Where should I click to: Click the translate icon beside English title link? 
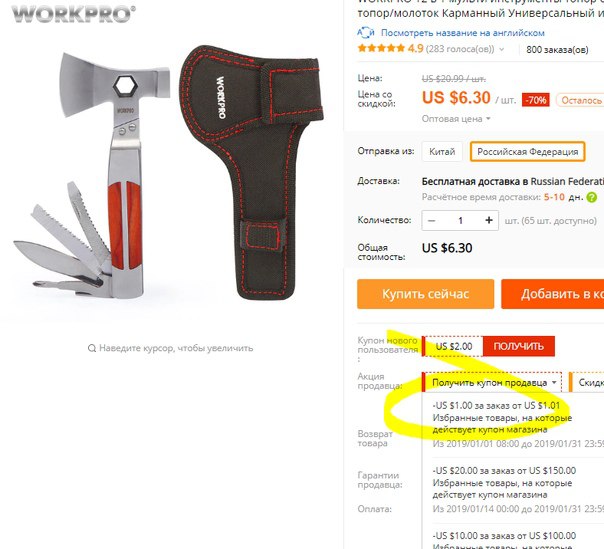tap(366, 33)
